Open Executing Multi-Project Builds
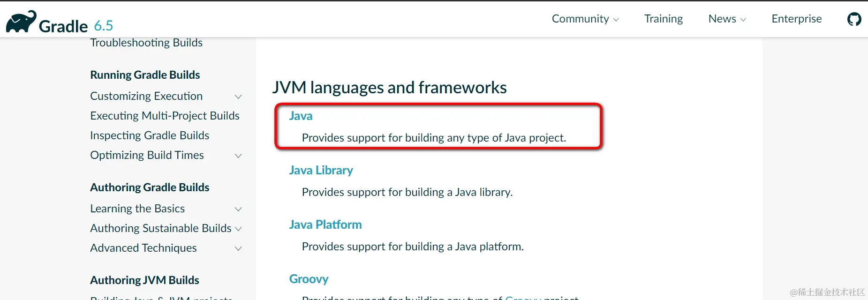868x300 pixels. [165, 116]
